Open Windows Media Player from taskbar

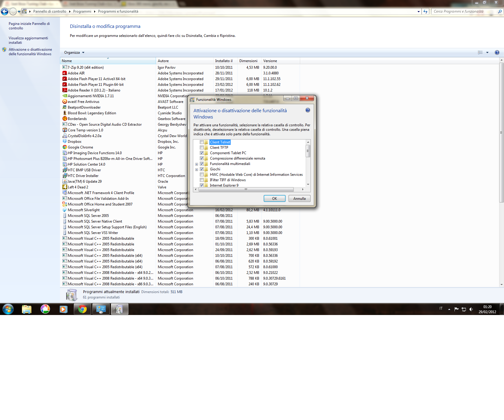(64, 309)
